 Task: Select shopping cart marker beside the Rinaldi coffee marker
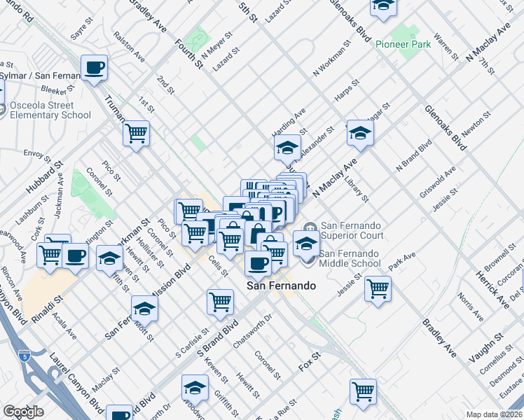(50, 258)
